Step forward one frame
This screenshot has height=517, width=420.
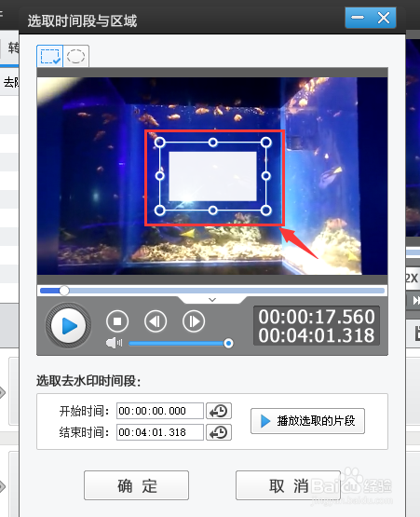(x=194, y=321)
